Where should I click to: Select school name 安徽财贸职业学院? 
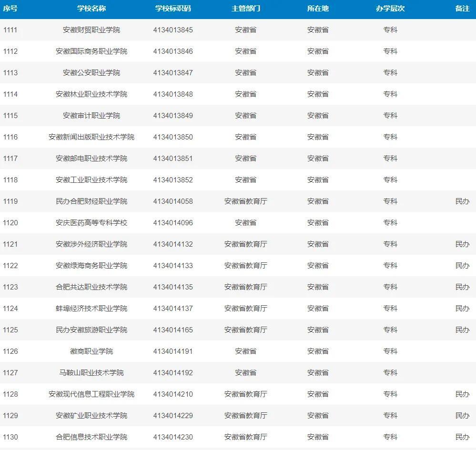(91, 30)
